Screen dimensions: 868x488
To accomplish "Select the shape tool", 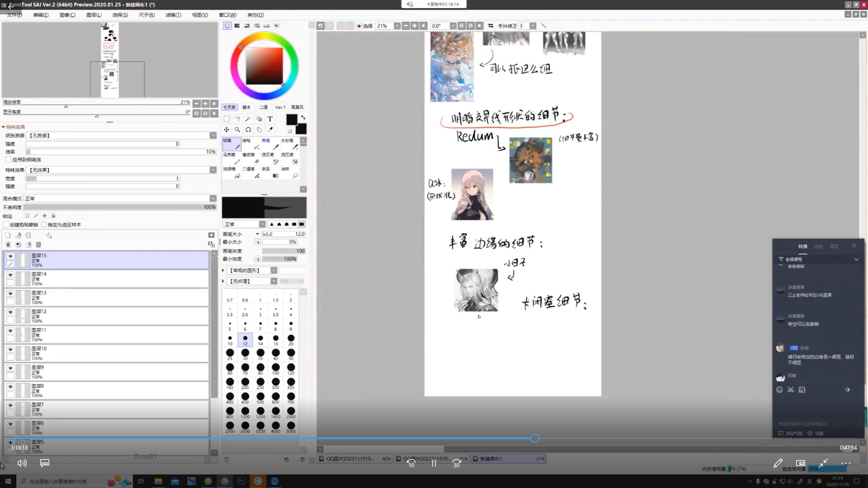I will (259, 119).
